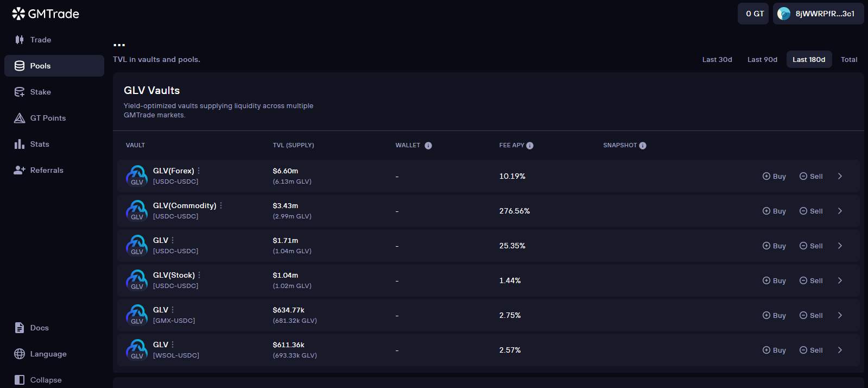Click the VAULT column header
The height and width of the screenshot is (388, 868).
(135, 145)
